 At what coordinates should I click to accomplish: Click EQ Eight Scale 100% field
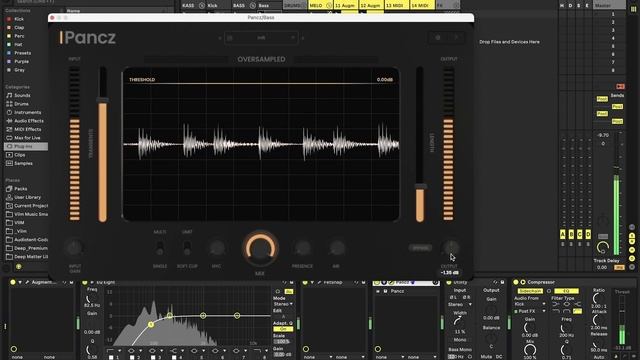282,341
